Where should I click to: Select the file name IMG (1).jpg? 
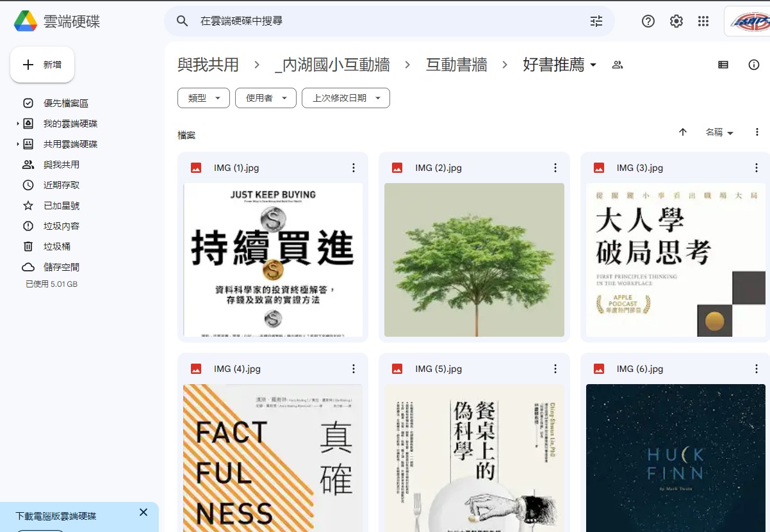coord(236,168)
